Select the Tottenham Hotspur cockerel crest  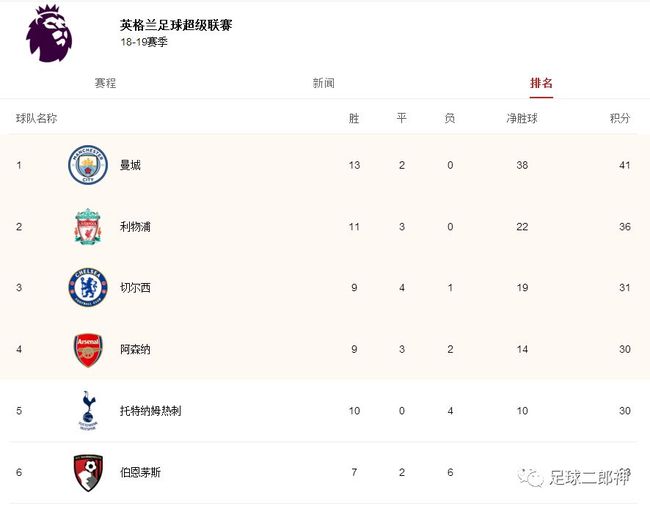point(88,410)
